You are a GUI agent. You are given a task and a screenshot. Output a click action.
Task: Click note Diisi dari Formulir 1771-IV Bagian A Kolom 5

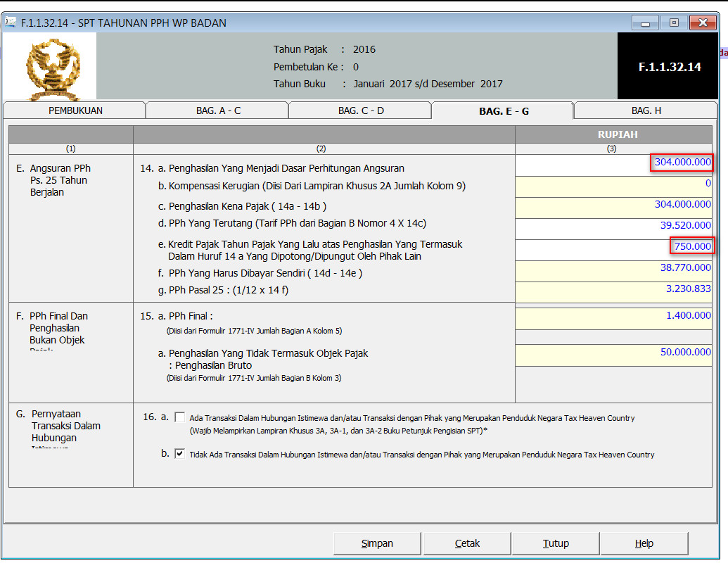pos(254,331)
